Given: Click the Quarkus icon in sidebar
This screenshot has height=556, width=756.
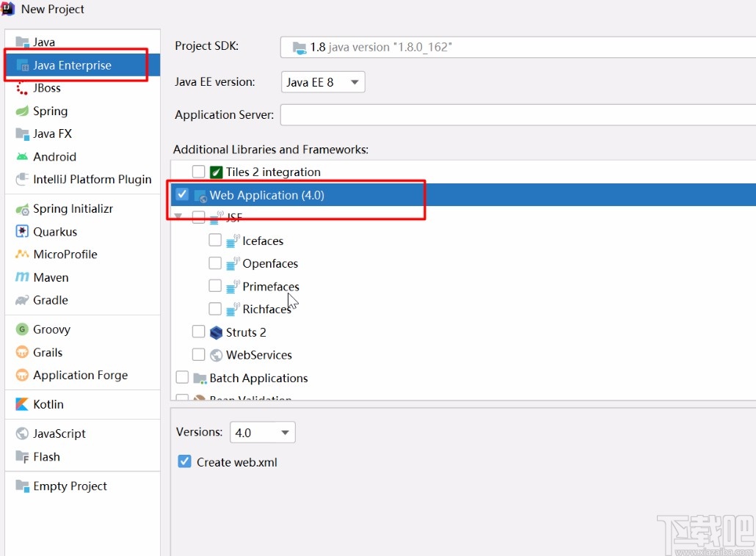Looking at the screenshot, I should 20,231.
